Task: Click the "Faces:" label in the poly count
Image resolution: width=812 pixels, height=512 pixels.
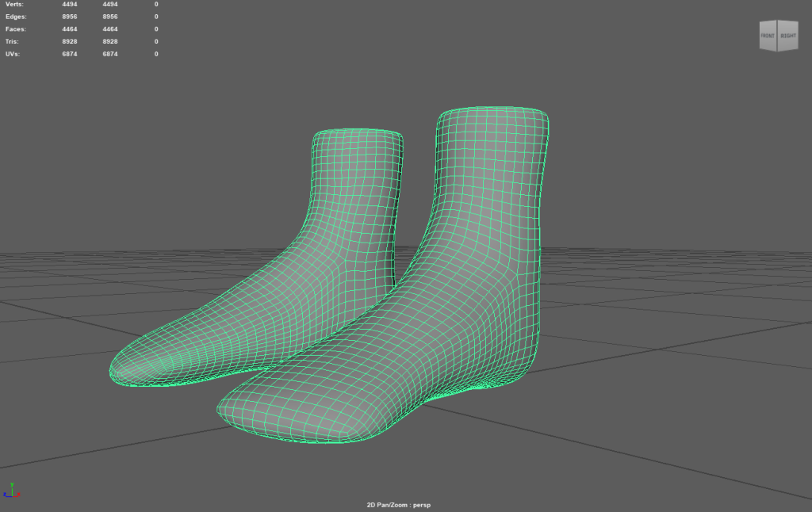Action: click(17, 29)
